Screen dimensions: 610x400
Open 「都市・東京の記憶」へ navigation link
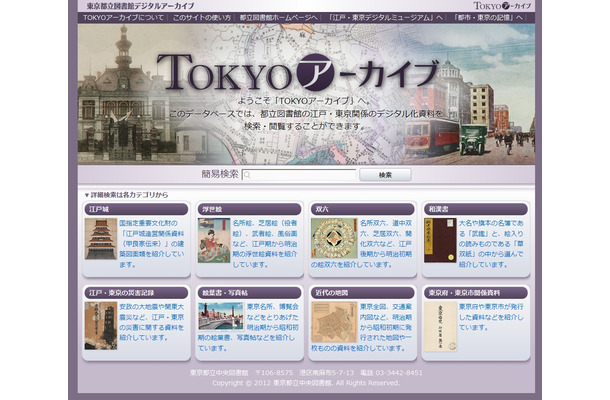[x=488, y=18]
